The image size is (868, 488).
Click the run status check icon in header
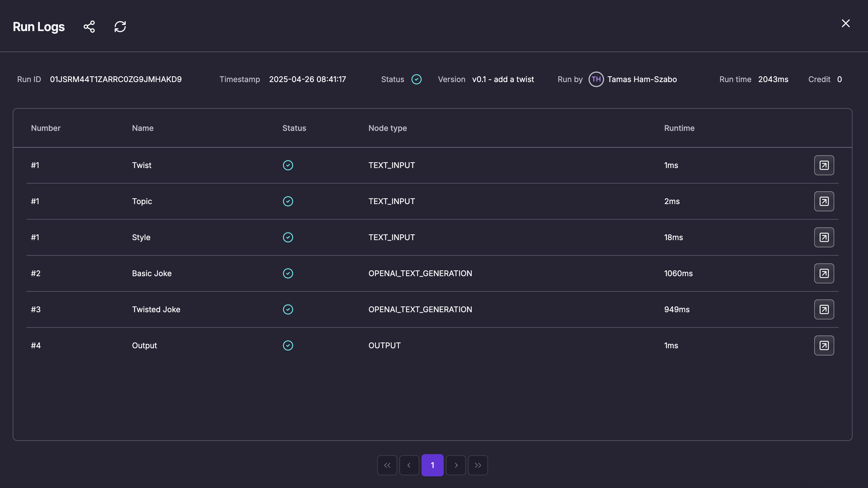[x=417, y=79]
